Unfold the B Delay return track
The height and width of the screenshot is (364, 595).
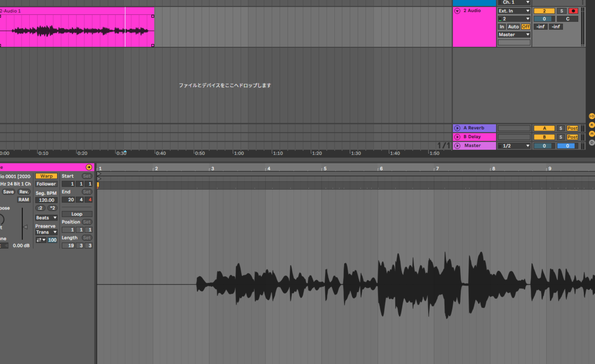tap(457, 137)
